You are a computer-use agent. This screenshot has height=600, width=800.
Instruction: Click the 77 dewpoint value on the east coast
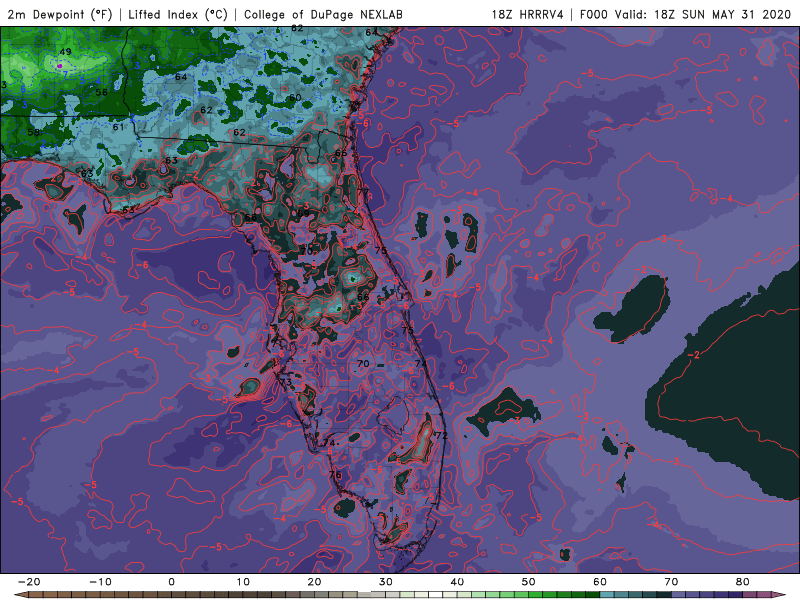click(x=363, y=192)
